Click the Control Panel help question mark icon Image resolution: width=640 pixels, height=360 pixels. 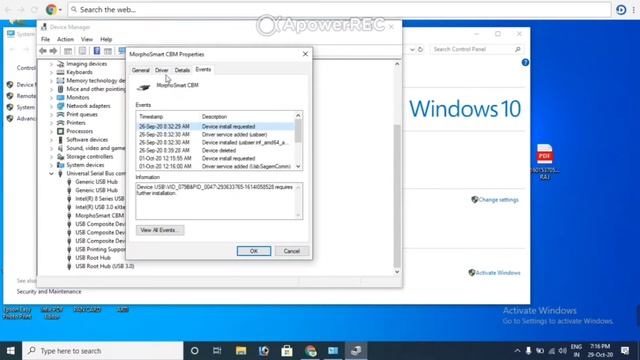pyautogui.click(x=525, y=62)
